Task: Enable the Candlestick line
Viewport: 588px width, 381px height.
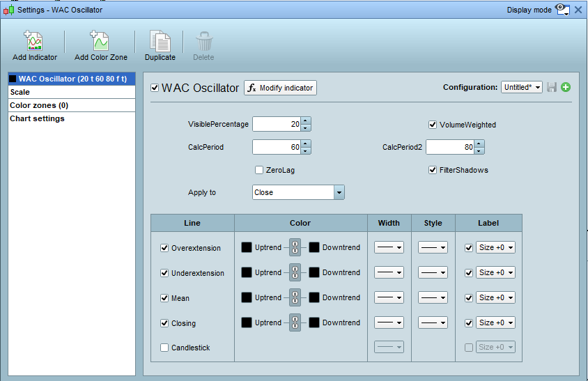Action: 164,348
